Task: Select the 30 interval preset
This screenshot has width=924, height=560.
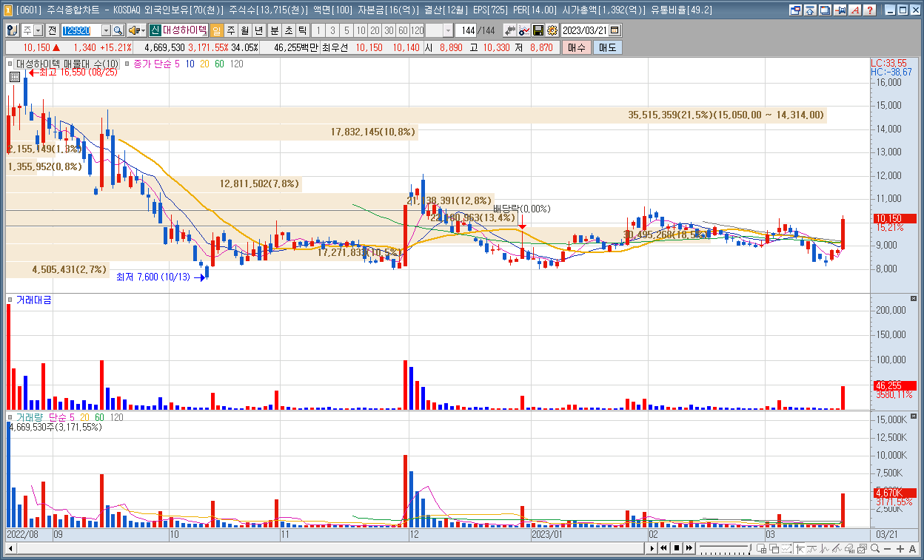Action: (x=389, y=30)
